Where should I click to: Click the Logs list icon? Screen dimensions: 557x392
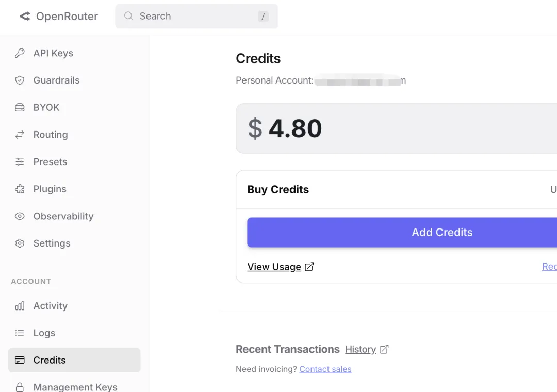20,333
